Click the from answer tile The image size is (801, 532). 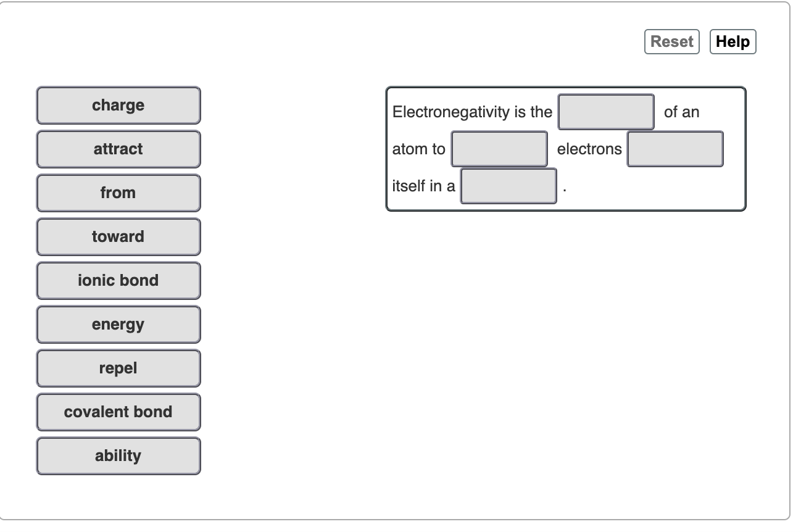pyautogui.click(x=118, y=193)
